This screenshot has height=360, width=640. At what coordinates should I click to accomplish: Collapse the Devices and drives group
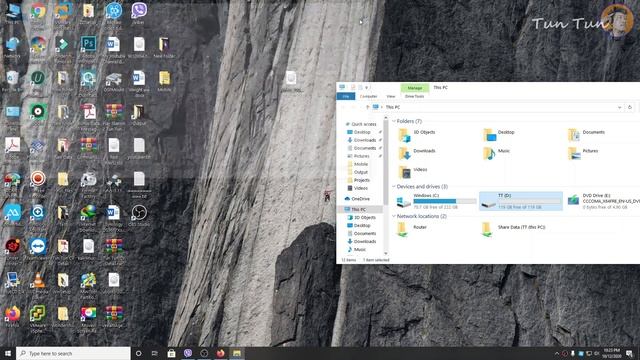(394, 187)
